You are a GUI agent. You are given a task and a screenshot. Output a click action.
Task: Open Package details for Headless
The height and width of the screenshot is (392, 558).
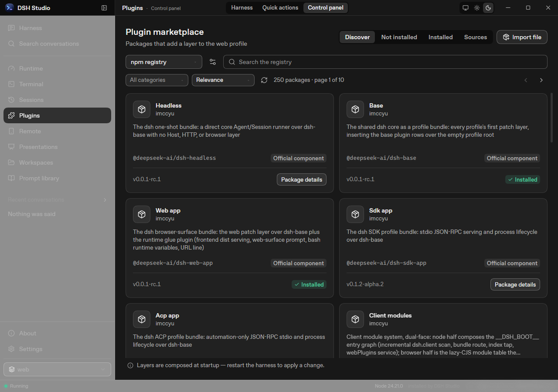(302, 179)
